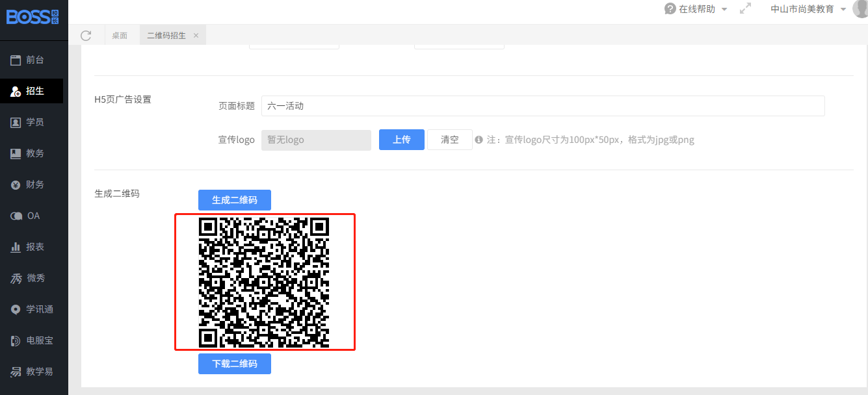
Task: Click the info icon before the logo note
Action: click(x=479, y=140)
